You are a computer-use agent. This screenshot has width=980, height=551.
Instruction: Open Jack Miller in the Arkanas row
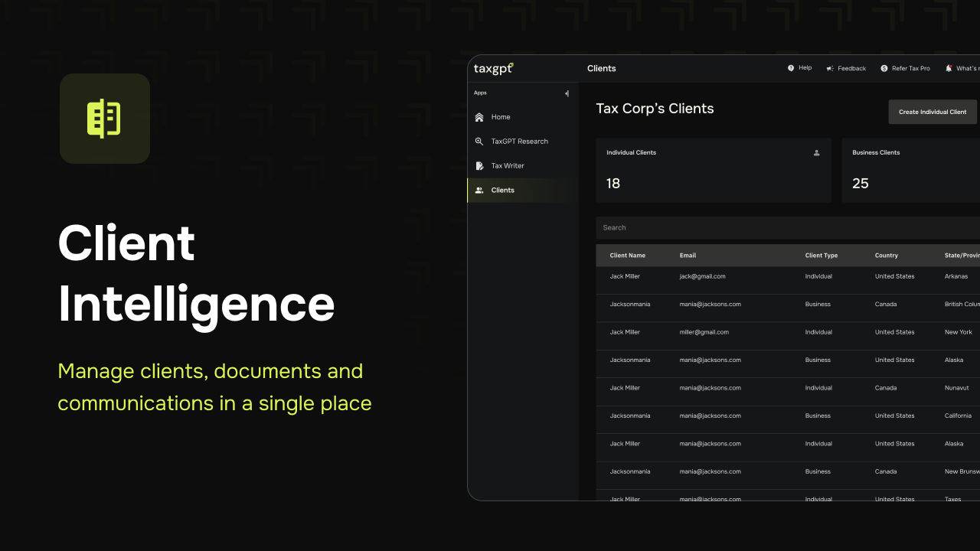pyautogui.click(x=625, y=276)
